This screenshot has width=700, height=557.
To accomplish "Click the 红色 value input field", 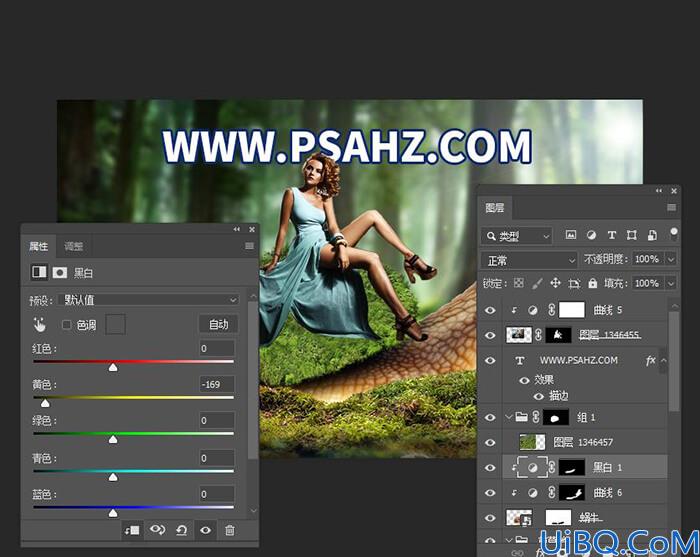I will tap(217, 348).
